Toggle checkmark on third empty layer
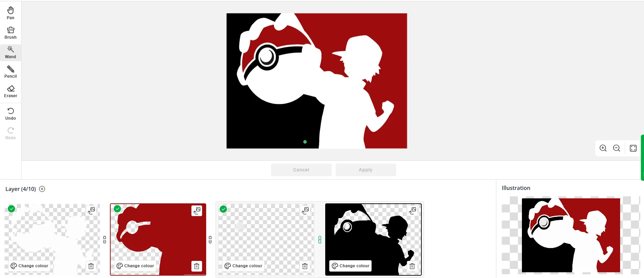This screenshot has width=644, height=278. [x=223, y=209]
